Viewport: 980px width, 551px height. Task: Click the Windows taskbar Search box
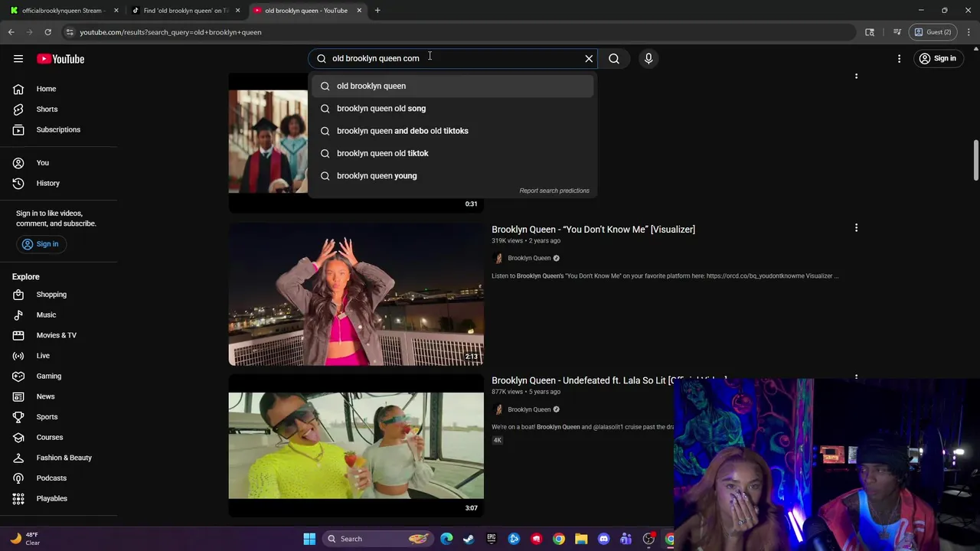coord(378,539)
